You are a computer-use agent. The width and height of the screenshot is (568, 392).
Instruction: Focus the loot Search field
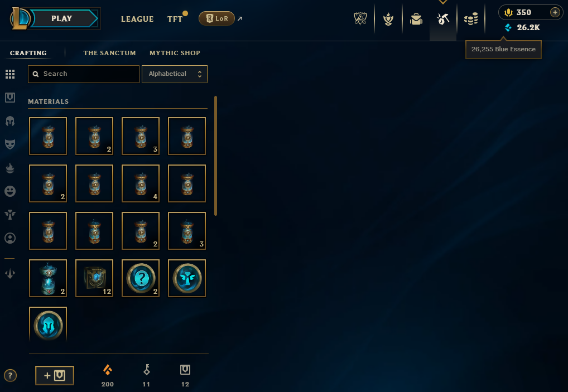pyautogui.click(x=84, y=74)
